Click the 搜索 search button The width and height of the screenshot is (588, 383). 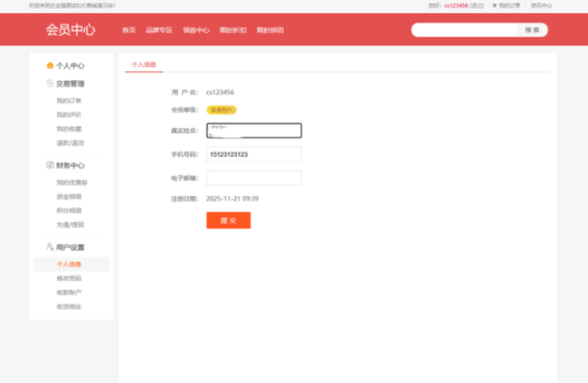[x=532, y=30]
